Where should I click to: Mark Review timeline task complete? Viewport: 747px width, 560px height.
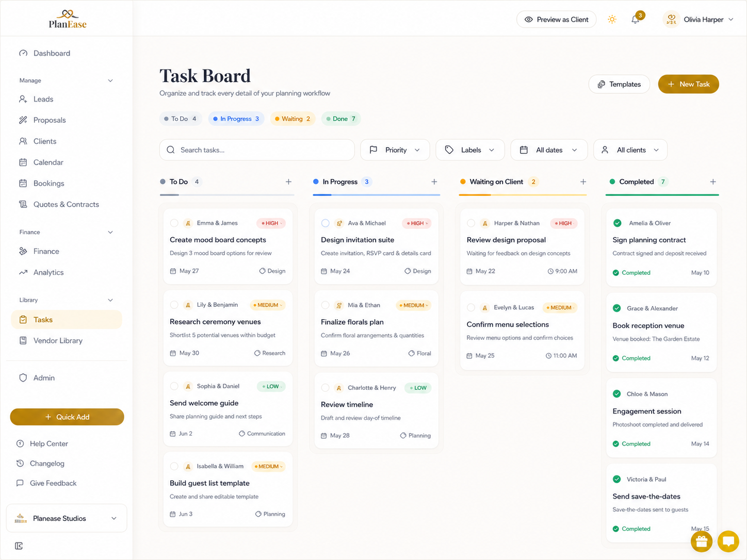326,388
